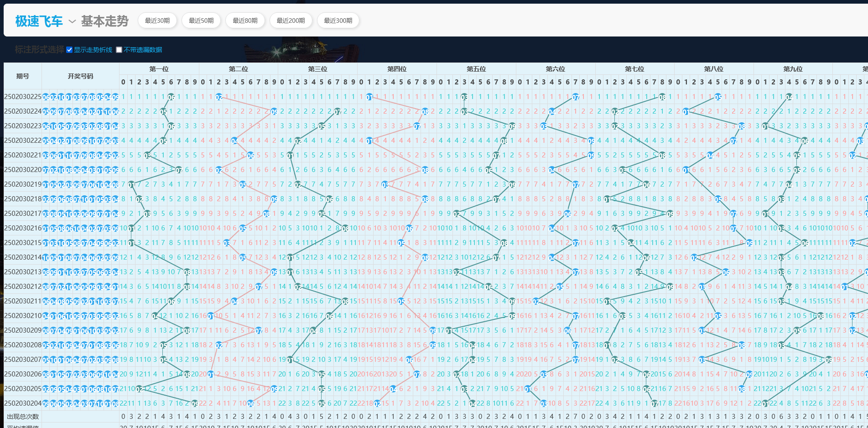Click the 极速飞车 title link

(x=39, y=21)
